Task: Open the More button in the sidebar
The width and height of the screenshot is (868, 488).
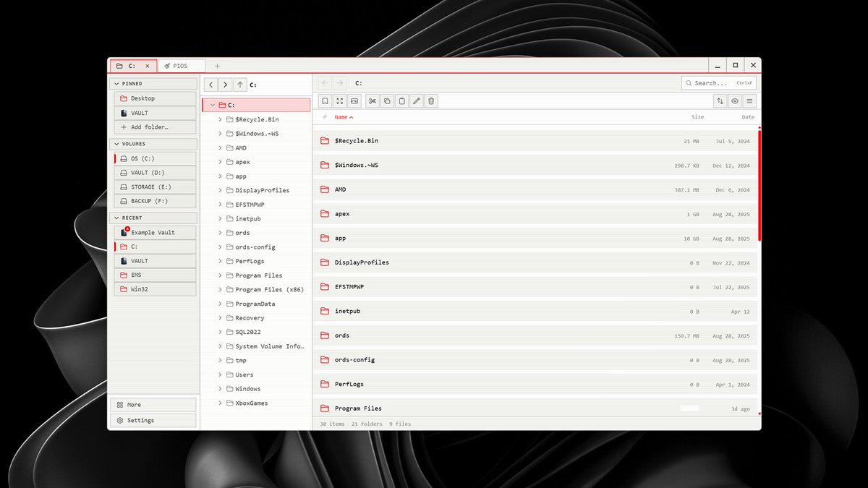Action: pos(153,405)
